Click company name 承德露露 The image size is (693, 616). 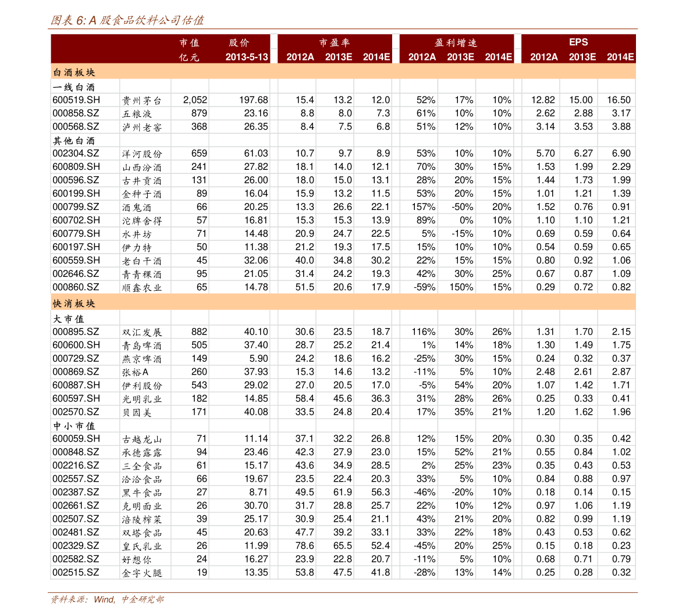142,453
